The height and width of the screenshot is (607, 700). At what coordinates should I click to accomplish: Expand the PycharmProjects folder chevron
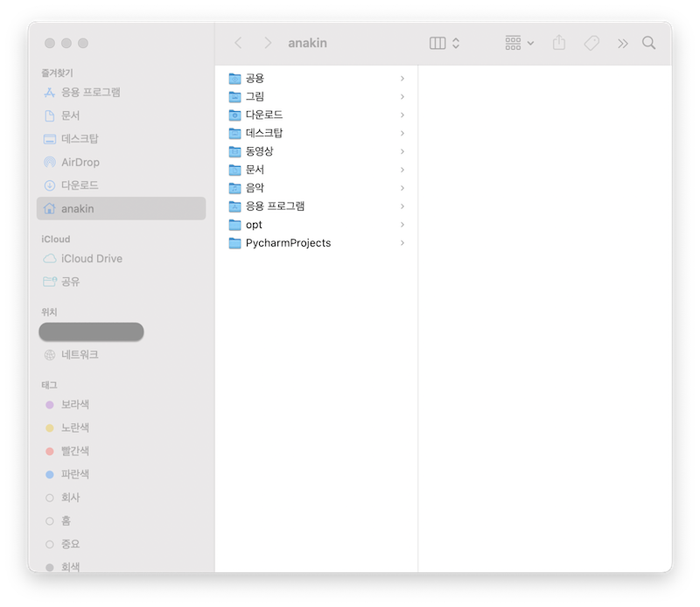coord(402,243)
